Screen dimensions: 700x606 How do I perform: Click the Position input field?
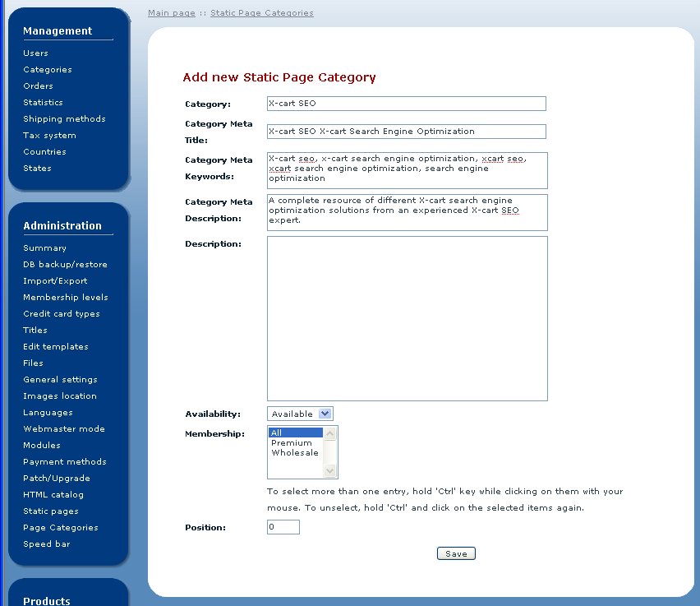283,527
